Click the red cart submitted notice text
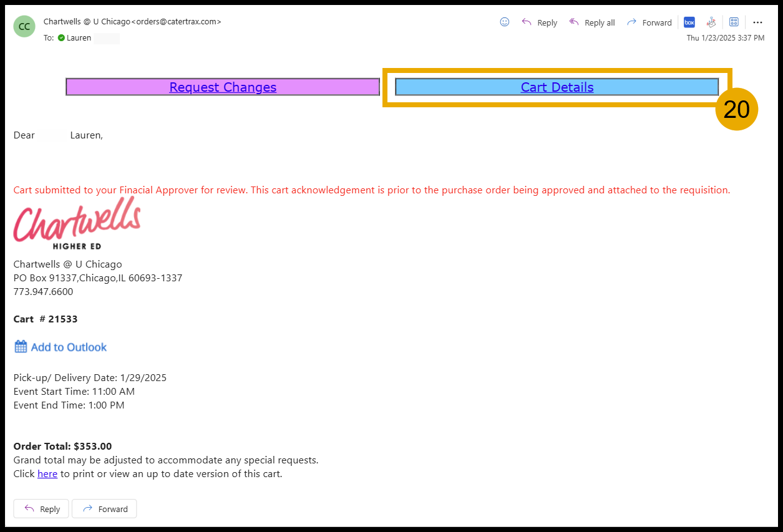783x532 pixels. tap(372, 190)
